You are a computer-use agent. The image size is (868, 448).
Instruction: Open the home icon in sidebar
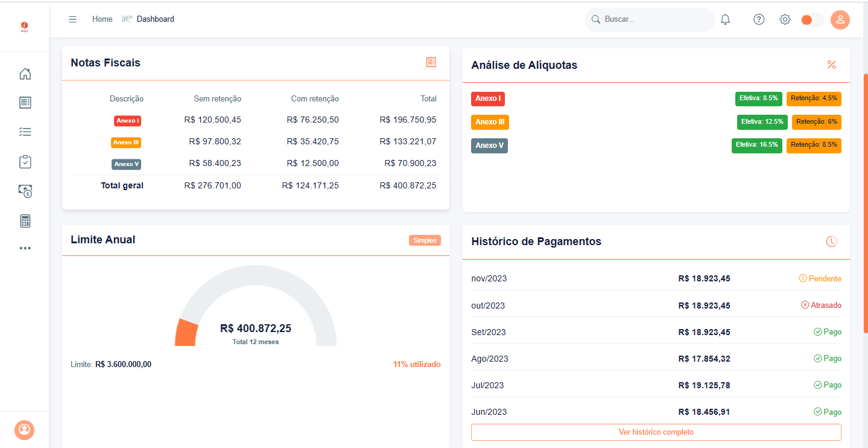[x=25, y=74]
